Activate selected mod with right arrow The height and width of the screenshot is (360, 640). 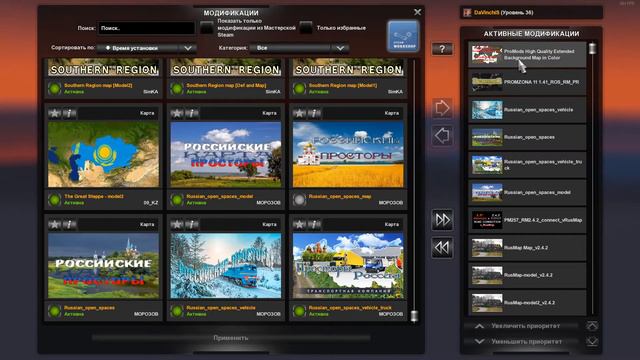(x=442, y=108)
